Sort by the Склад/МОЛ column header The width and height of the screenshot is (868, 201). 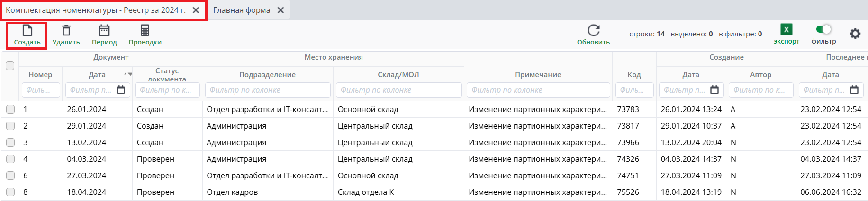point(398,75)
